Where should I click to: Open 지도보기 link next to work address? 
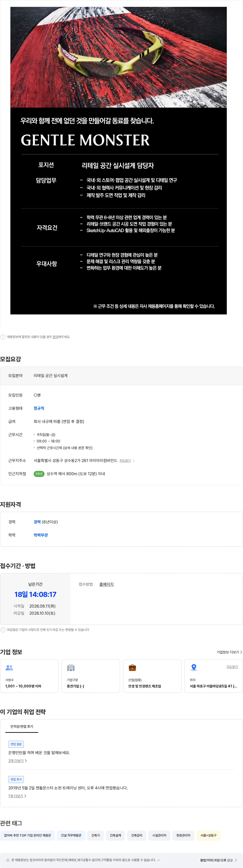coord(125,460)
